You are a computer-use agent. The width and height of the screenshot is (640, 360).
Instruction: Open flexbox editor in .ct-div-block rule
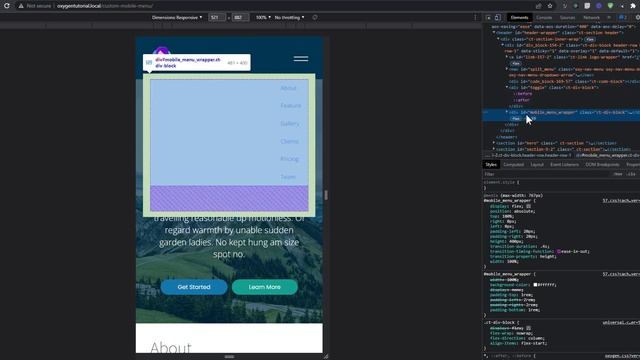(x=529, y=328)
